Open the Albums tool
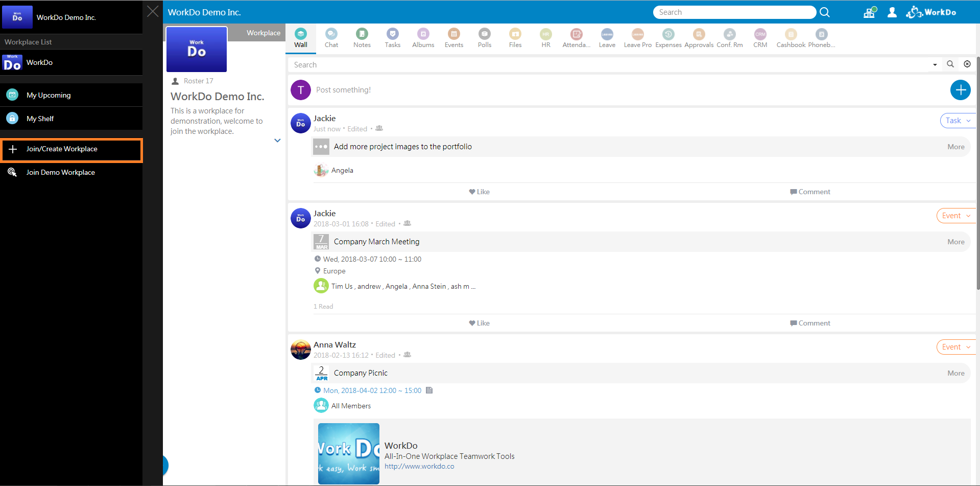 (423, 38)
